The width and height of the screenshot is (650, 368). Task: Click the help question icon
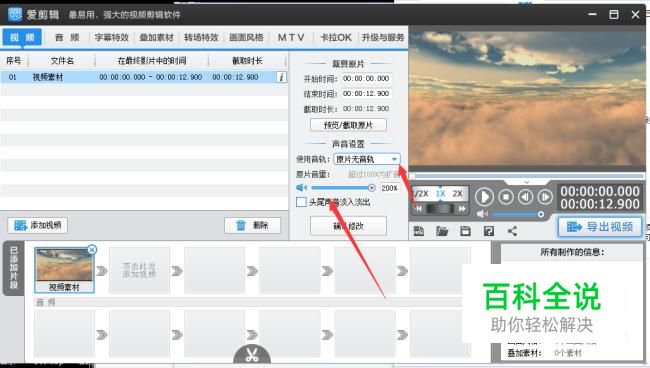click(x=489, y=231)
